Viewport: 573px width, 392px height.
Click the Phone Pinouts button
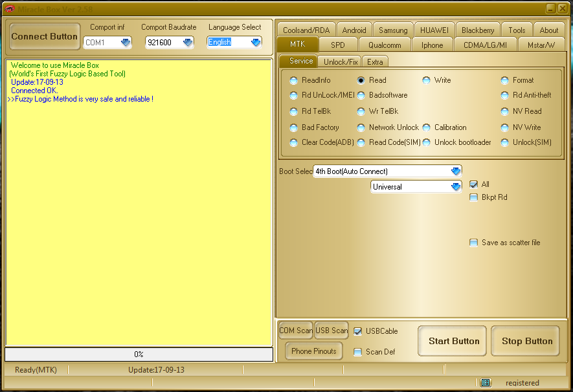314,351
